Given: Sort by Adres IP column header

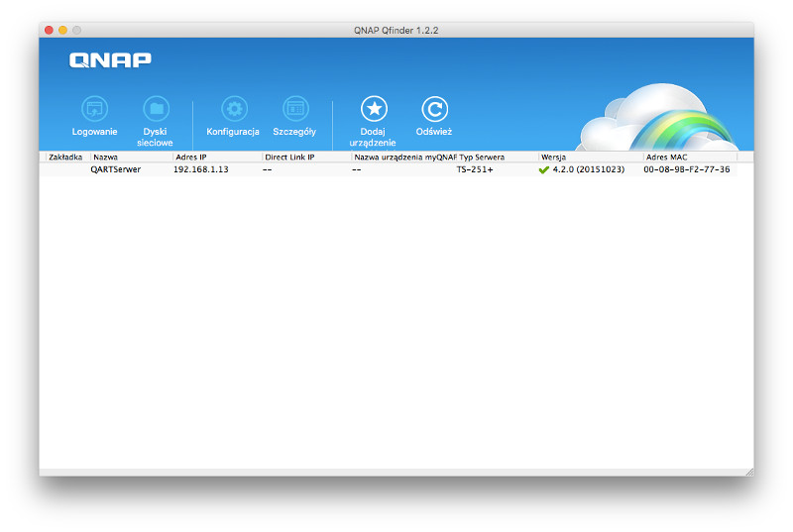Looking at the screenshot, I should point(217,158).
